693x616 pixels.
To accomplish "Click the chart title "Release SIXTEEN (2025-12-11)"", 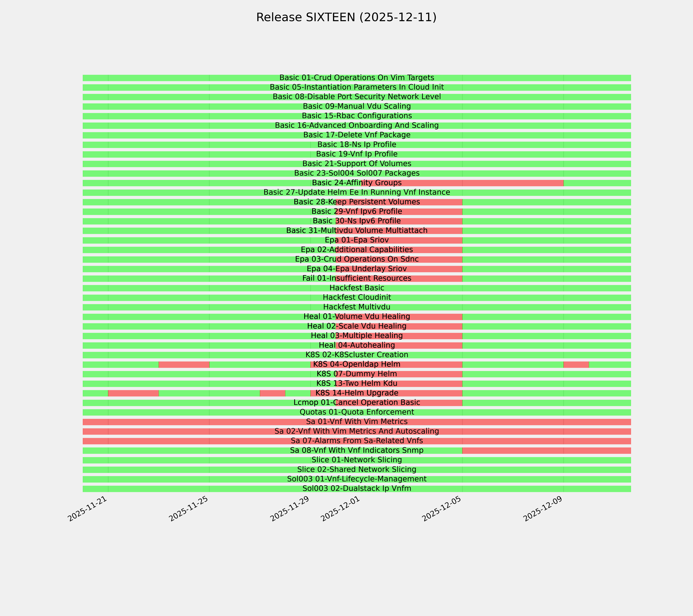I will (x=346, y=18).
